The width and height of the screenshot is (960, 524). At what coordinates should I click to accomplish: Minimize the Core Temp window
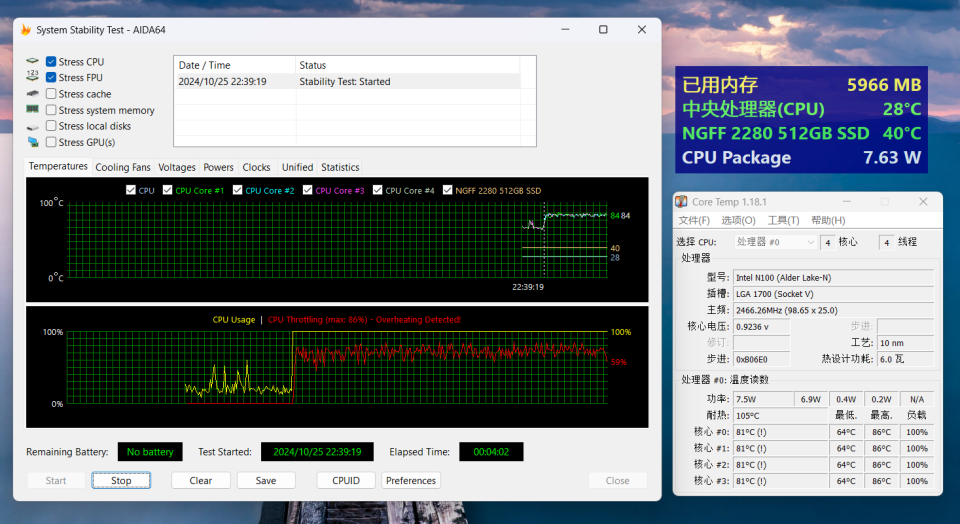[x=847, y=201]
